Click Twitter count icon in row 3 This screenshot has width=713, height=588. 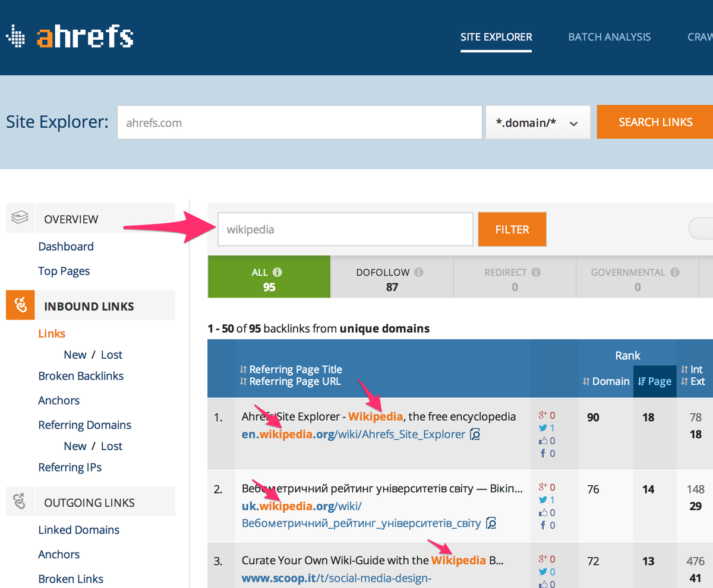542,571
